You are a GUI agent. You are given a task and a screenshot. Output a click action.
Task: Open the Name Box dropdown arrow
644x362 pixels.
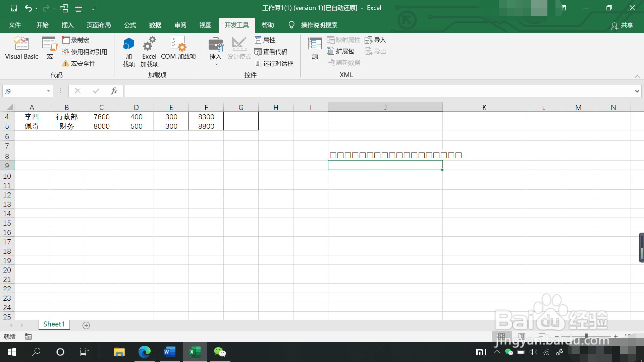point(48,91)
